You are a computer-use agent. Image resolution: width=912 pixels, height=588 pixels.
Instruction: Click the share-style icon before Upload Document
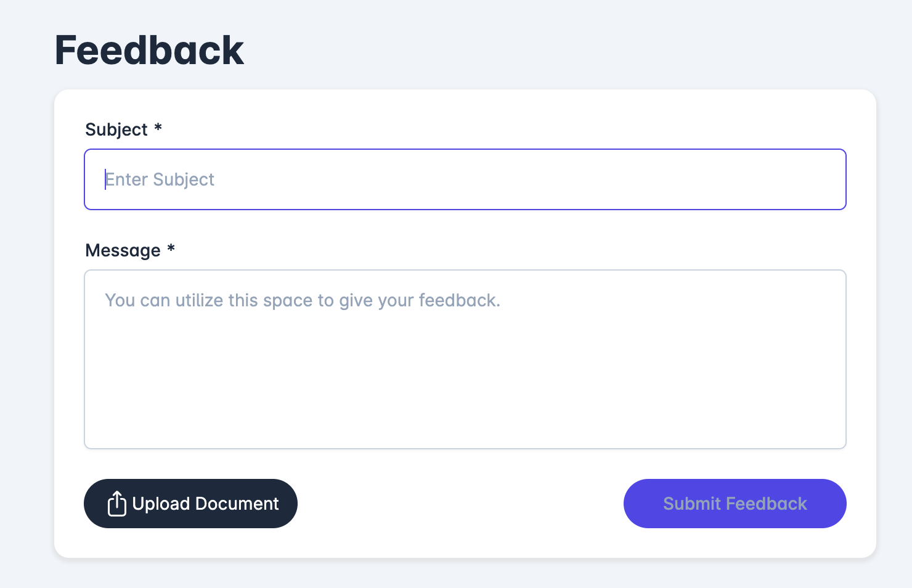117,504
